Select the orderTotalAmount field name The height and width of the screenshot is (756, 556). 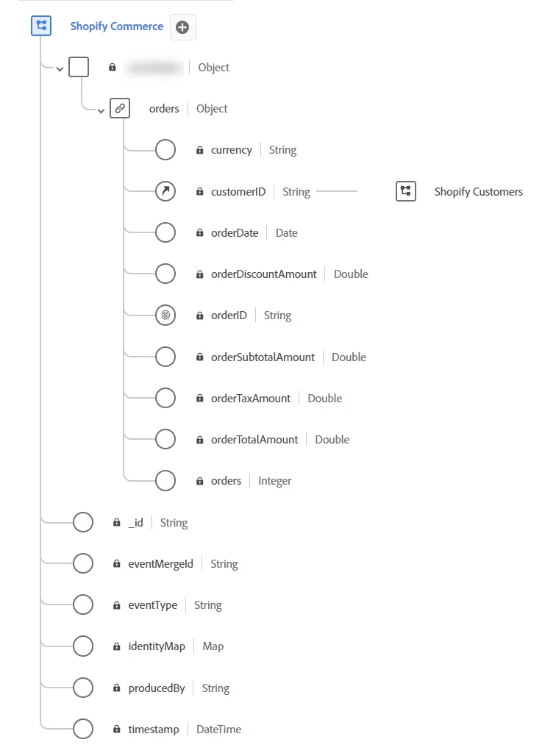(254, 439)
